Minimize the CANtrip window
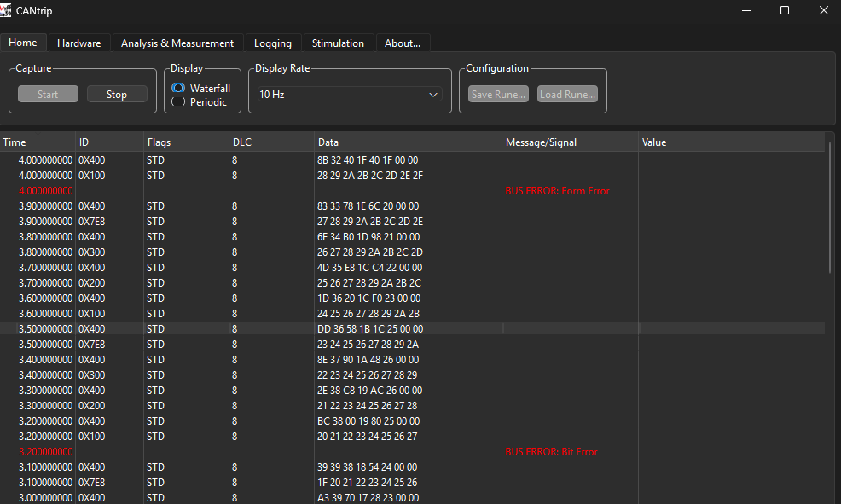Image resolution: width=841 pixels, height=504 pixels. pos(746,10)
